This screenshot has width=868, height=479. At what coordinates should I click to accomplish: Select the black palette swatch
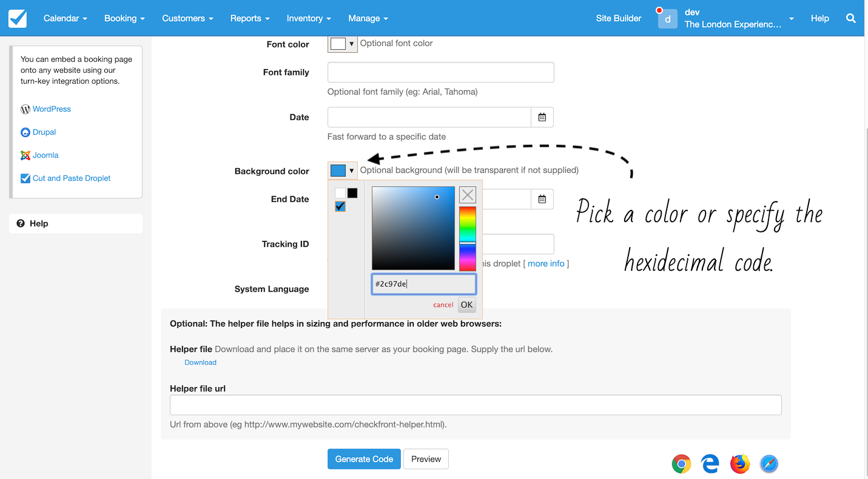[x=352, y=193]
